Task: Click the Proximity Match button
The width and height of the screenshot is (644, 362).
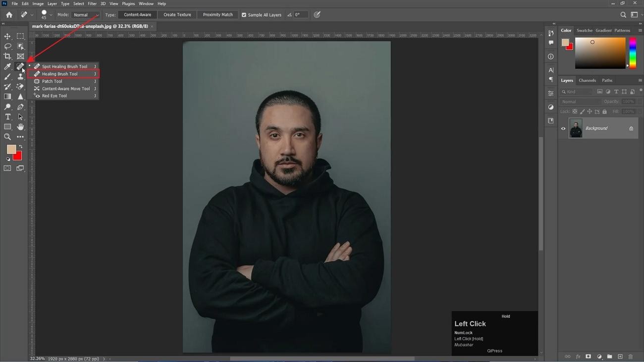Action: coord(217,15)
